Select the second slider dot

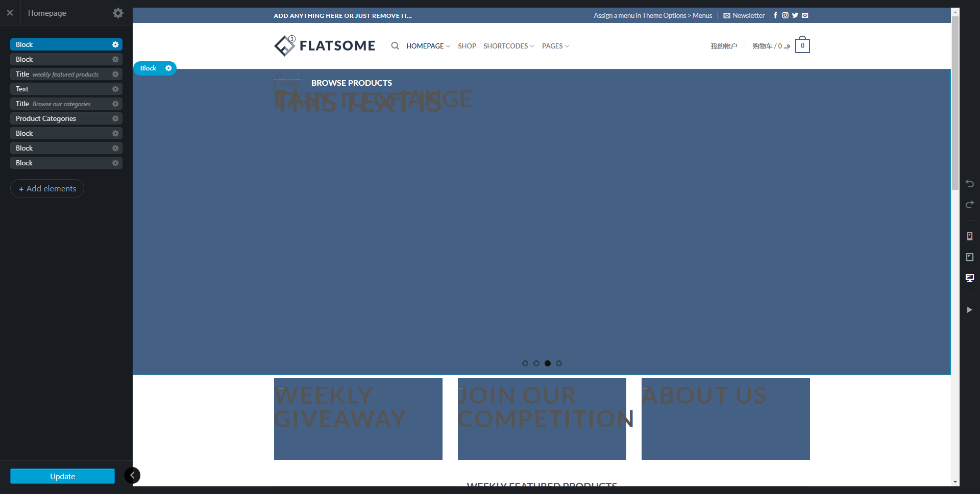pos(536,363)
